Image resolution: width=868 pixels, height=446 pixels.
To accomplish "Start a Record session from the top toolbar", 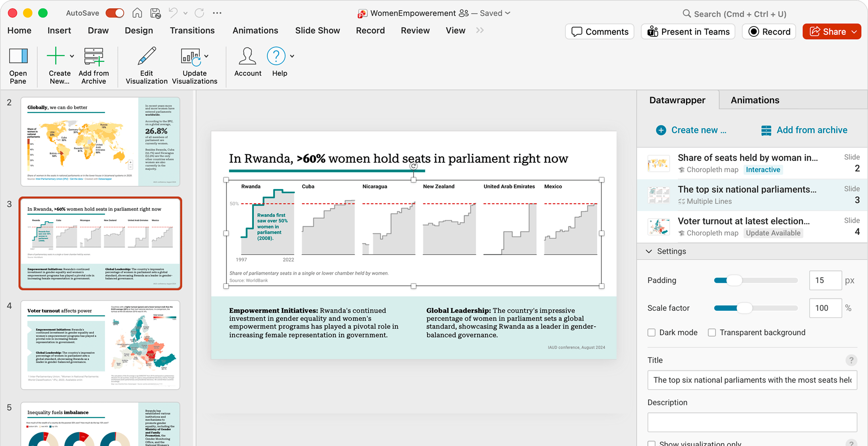I will pos(769,31).
